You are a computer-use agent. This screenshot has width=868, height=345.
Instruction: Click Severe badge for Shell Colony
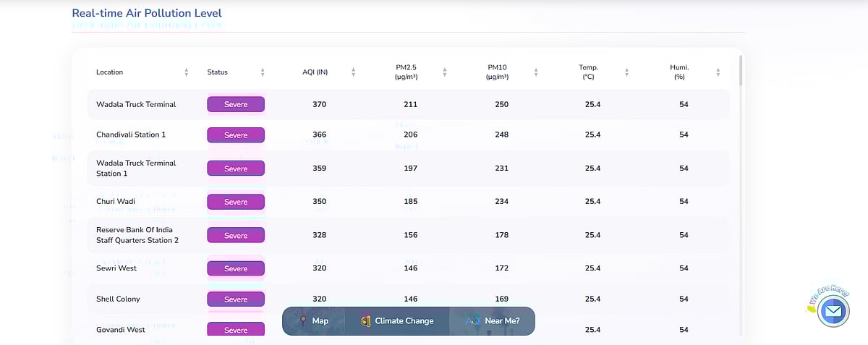point(236,299)
